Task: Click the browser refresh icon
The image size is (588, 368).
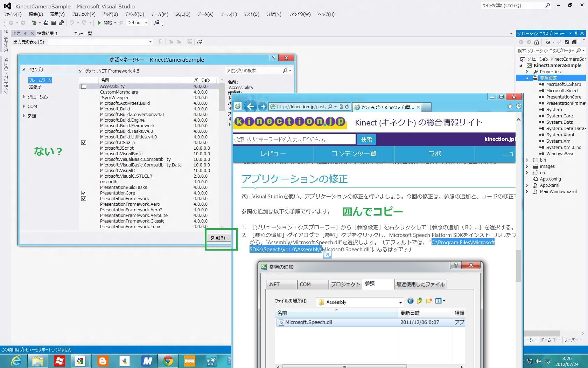Action: [x=347, y=107]
